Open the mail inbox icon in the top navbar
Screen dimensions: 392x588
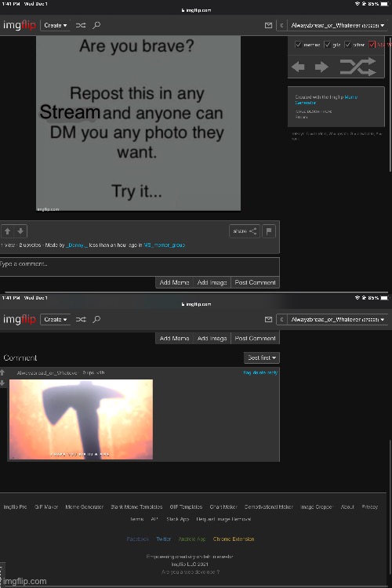[x=268, y=26]
